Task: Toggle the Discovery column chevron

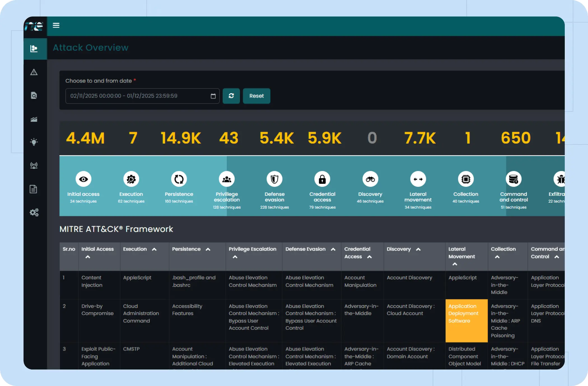Action: (x=418, y=249)
